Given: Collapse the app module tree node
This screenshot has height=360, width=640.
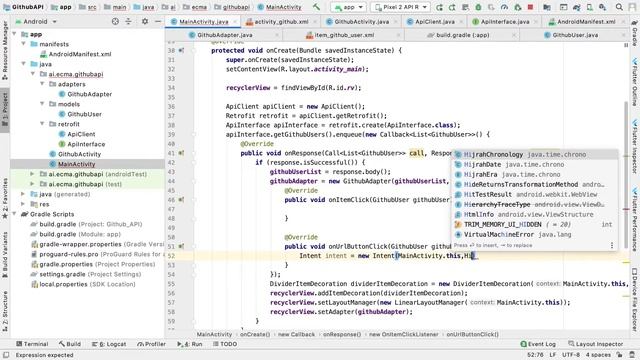Looking at the screenshot, I should 15,34.
